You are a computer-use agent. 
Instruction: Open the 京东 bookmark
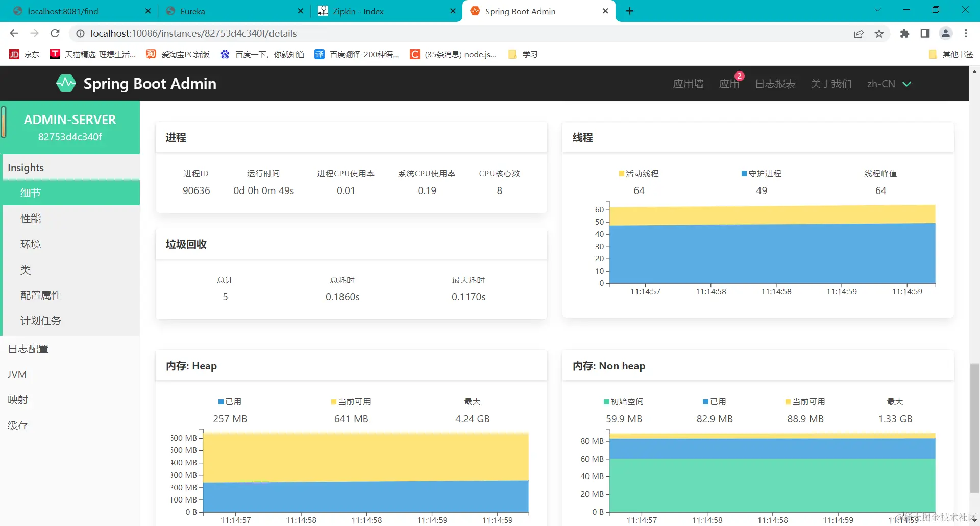[x=24, y=54]
